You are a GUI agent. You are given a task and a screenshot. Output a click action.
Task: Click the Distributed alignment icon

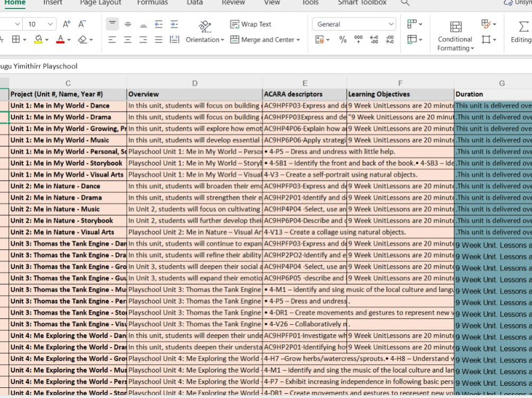[x=174, y=39]
